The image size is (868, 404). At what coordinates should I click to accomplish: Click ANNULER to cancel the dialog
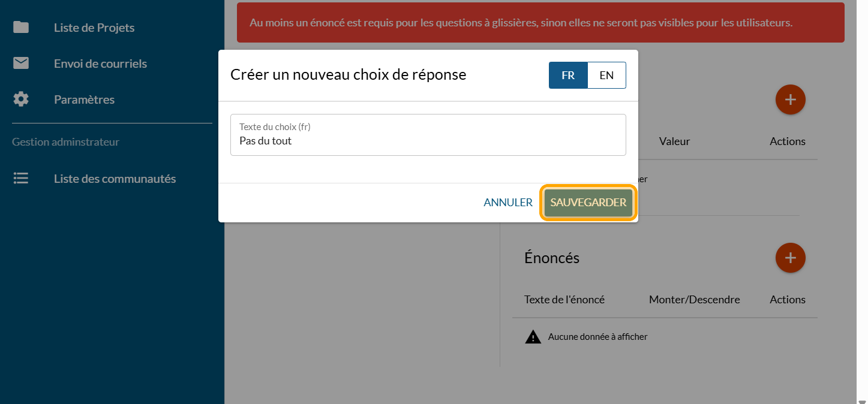point(508,203)
